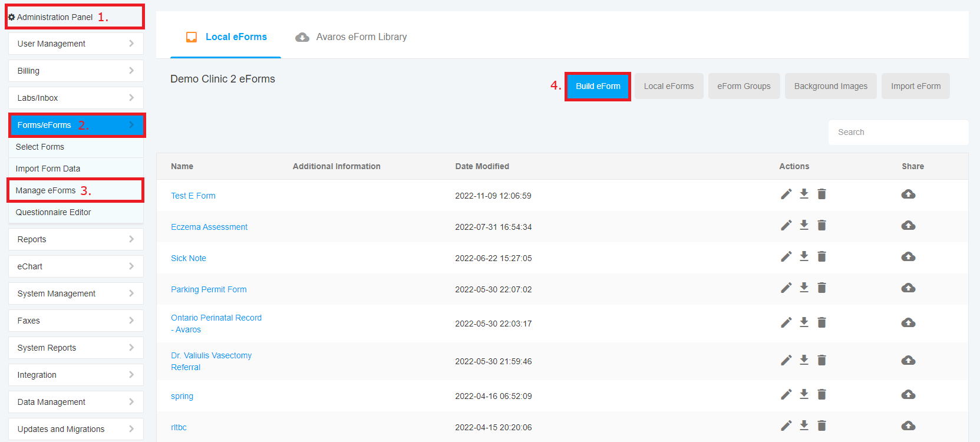The width and height of the screenshot is (980, 442).
Task: Expand Billing menu section
Action: (x=76, y=71)
